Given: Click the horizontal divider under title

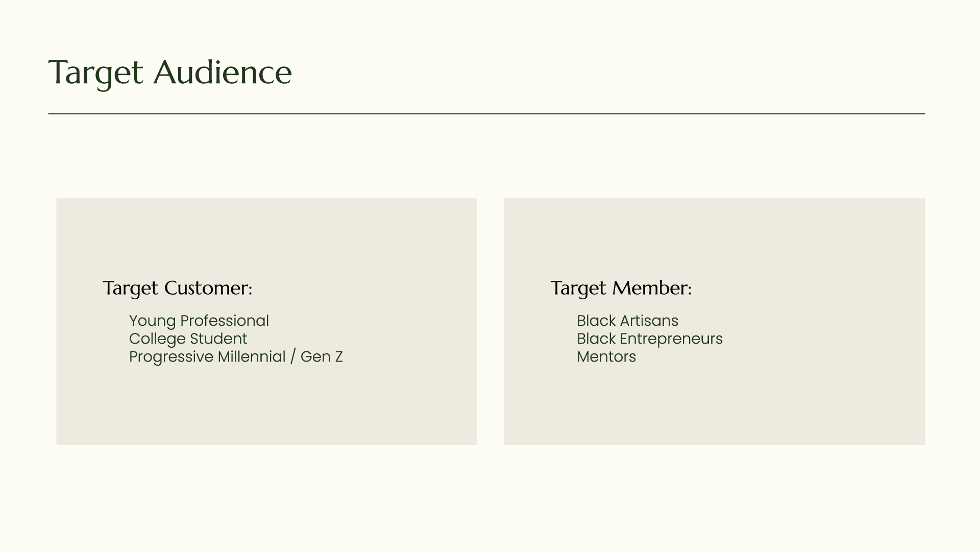Looking at the screenshot, I should 486,114.
